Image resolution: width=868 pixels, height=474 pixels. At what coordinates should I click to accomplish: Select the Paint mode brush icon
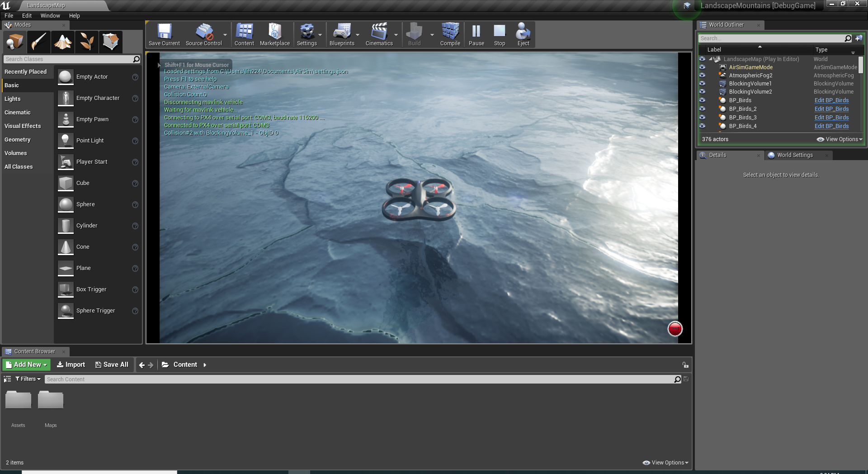(x=39, y=42)
